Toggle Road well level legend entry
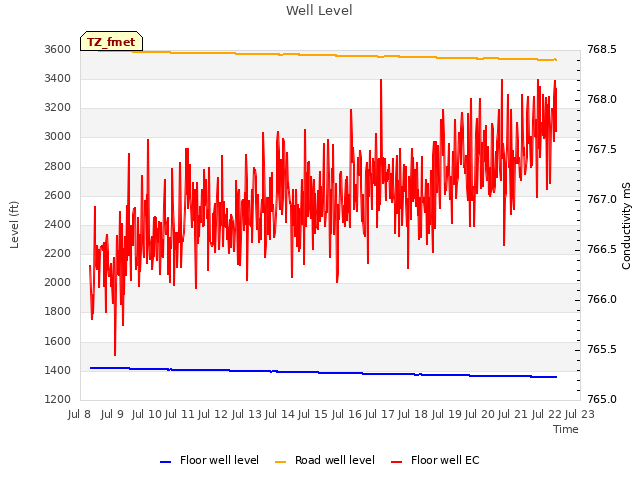This screenshot has height=480, width=640. tap(324, 460)
